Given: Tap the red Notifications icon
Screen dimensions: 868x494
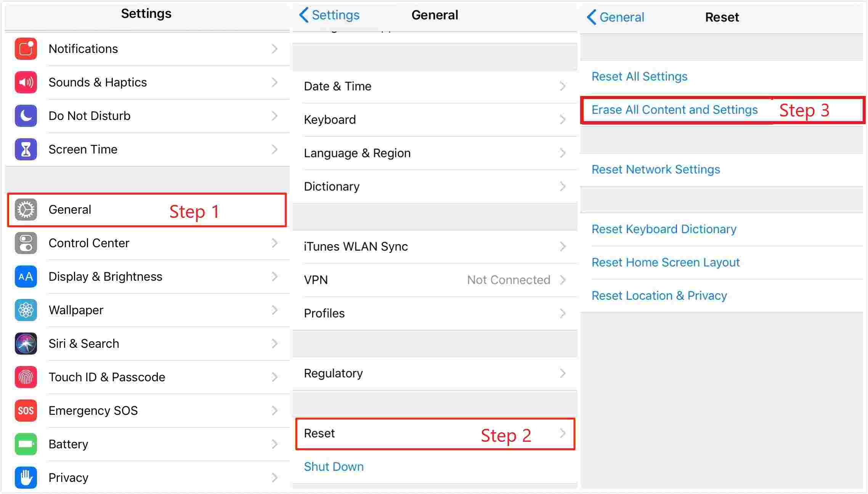Looking at the screenshot, I should [26, 49].
